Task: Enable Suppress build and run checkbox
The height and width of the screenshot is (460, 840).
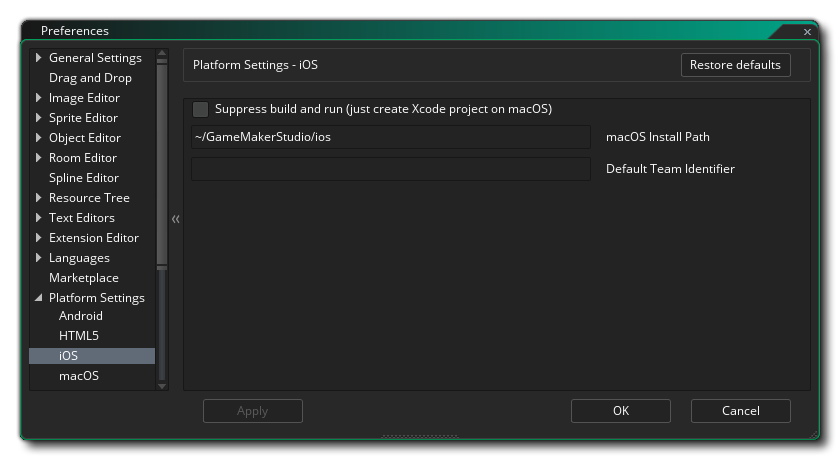Action: (201, 109)
